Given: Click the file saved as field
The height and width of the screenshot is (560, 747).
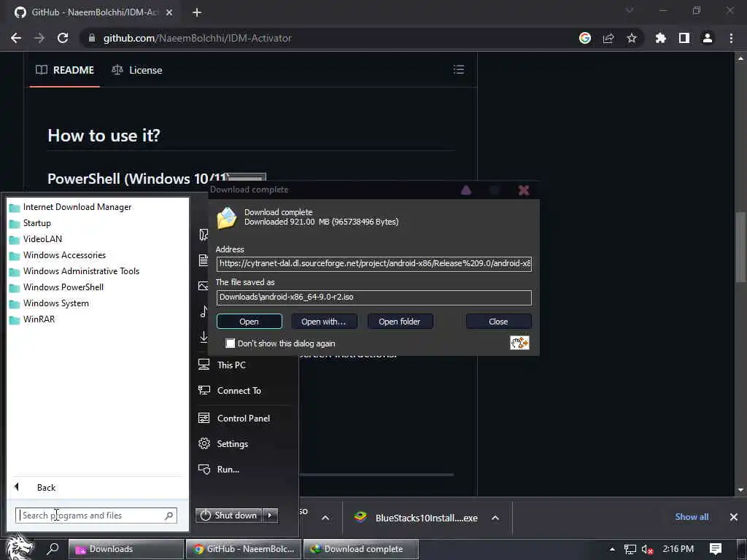Looking at the screenshot, I should [x=374, y=297].
